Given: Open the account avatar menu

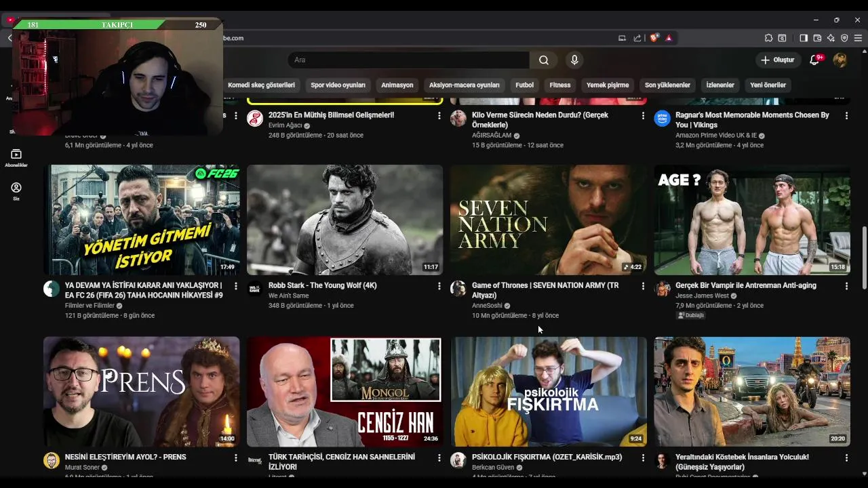Looking at the screenshot, I should pyautogui.click(x=840, y=60).
